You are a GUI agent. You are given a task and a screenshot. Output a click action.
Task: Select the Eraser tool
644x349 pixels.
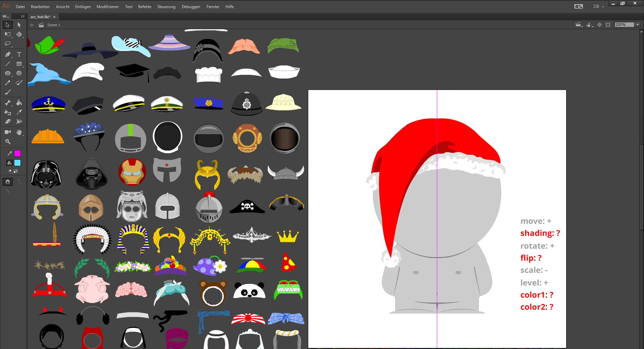click(8, 121)
